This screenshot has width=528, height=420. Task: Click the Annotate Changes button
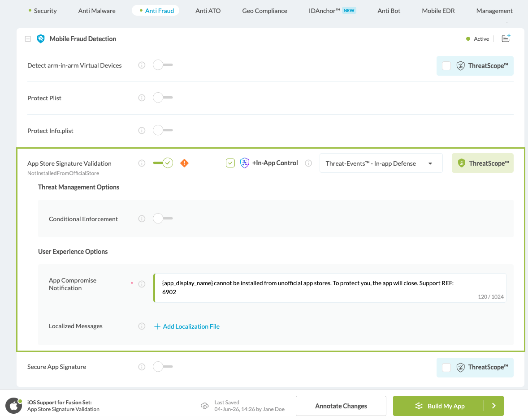341,406
